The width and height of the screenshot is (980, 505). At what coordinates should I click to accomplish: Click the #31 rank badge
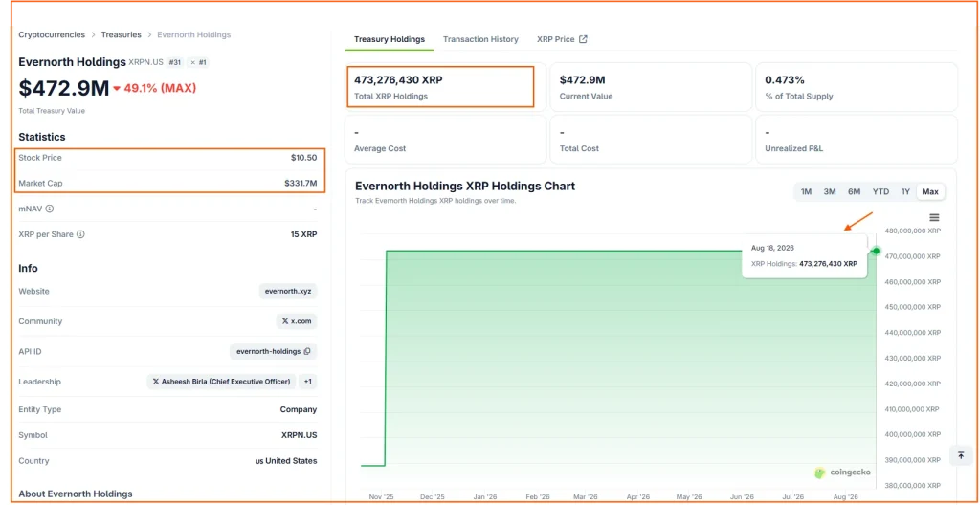point(175,62)
